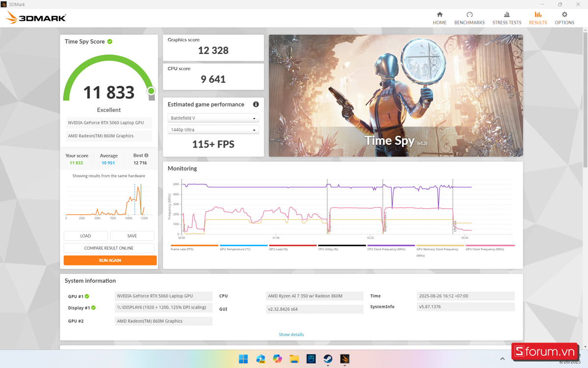The image size is (588, 368).
Task: Switch to STRESS TESTS tab
Action: coord(507,18)
